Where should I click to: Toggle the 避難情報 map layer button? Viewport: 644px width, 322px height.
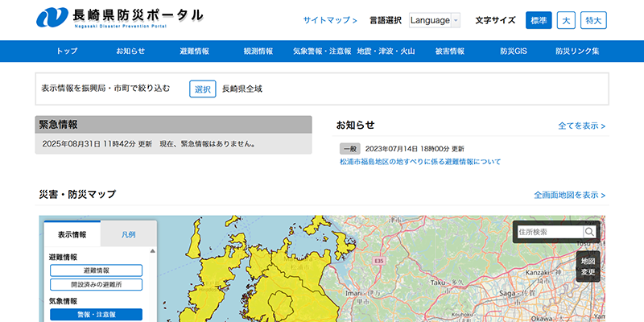pos(96,270)
